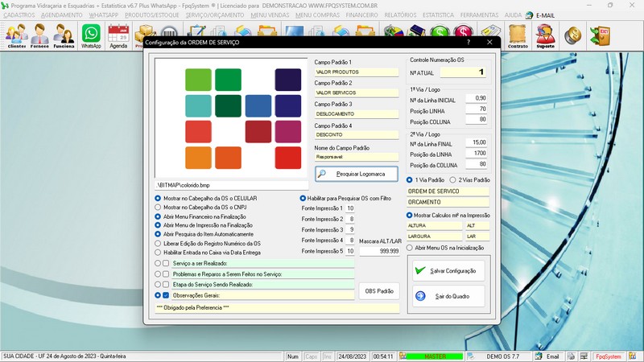The image size is (644, 362).
Task: Check the Problemas e Reparos checkbox
Action: tap(166, 274)
